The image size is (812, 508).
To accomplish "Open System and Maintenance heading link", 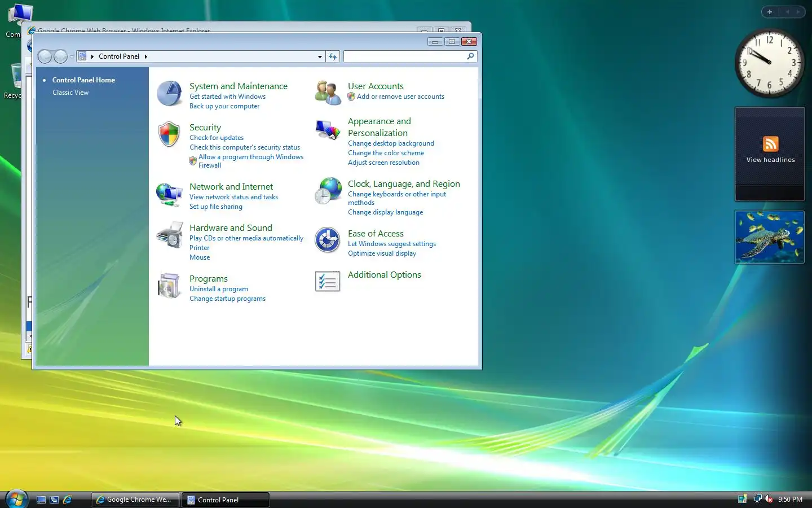I will pyautogui.click(x=239, y=86).
